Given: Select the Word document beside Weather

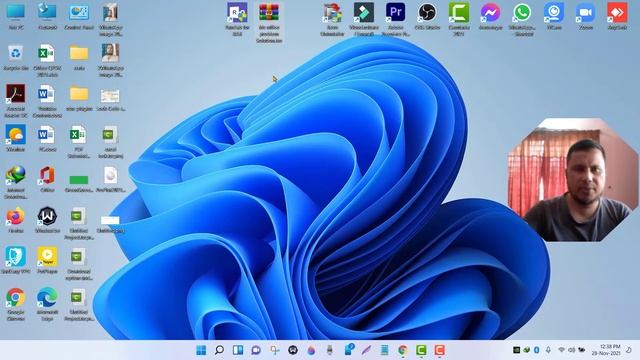Looking at the screenshot, I should [47, 138].
